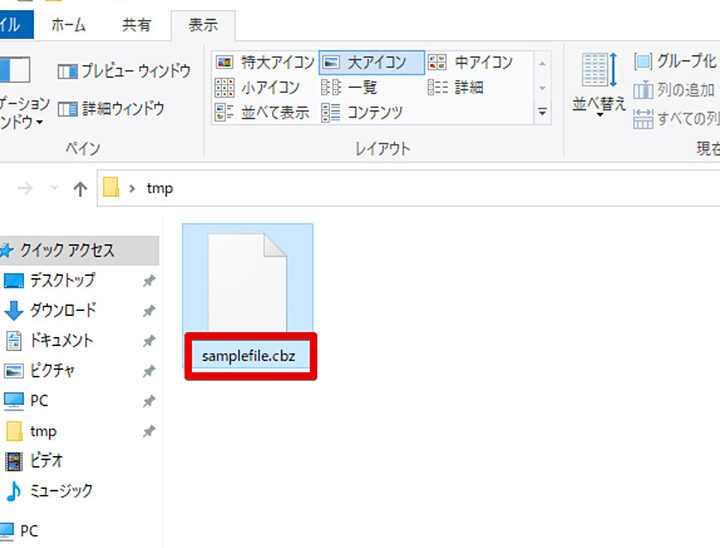Click the up-folder arrow button
Screen dimensions: 720x548
[80, 188]
